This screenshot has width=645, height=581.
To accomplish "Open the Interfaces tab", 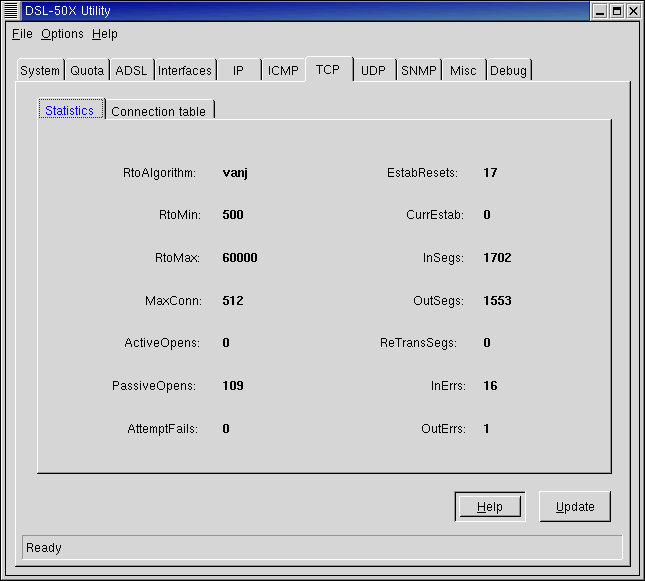I will click(185, 70).
